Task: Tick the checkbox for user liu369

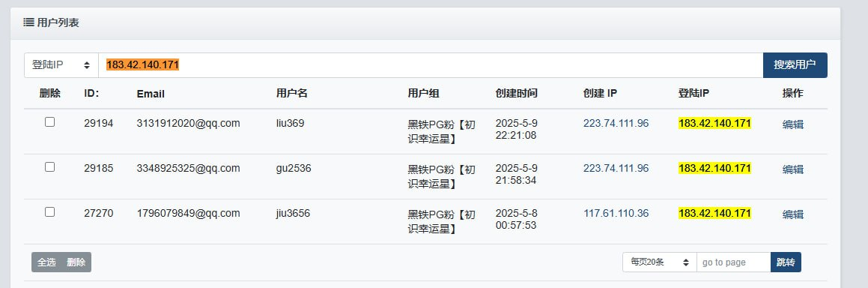Action: pos(50,121)
